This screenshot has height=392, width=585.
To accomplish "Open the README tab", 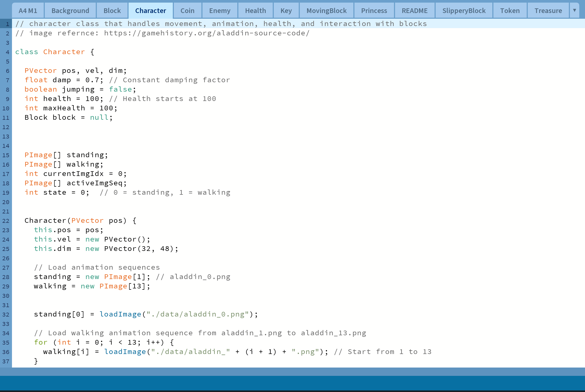I will pos(414,10).
